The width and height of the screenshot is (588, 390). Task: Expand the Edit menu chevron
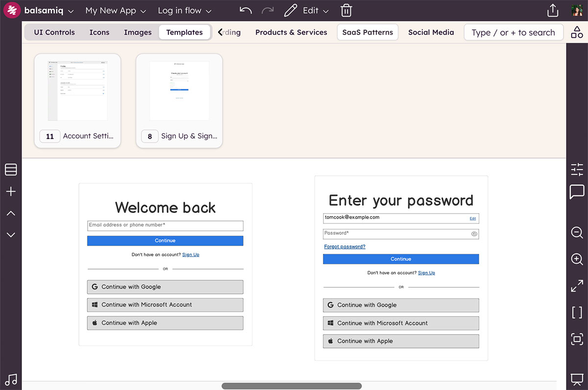pyautogui.click(x=325, y=10)
